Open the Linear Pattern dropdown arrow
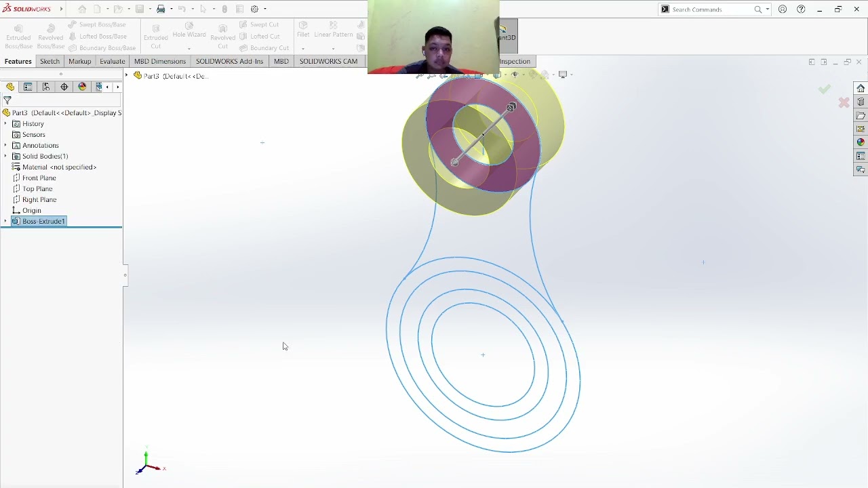Viewport: 868px width, 488px height. tap(333, 48)
